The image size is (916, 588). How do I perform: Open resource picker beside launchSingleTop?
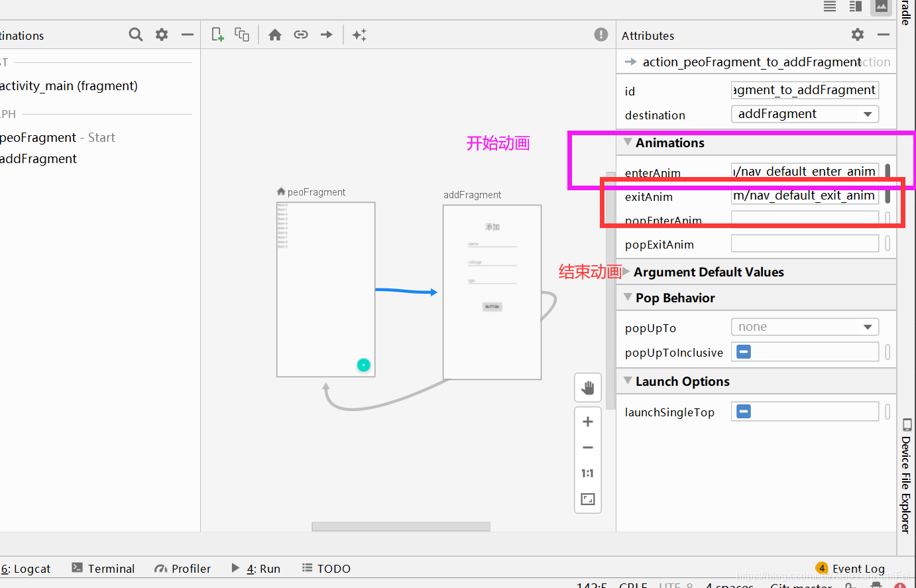coord(887,412)
